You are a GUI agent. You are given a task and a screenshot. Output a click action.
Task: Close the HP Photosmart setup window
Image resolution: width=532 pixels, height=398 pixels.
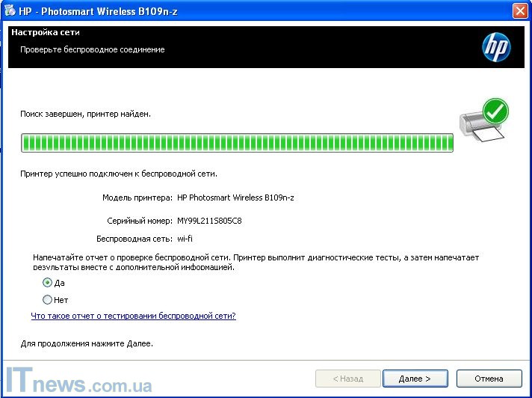click(x=521, y=10)
